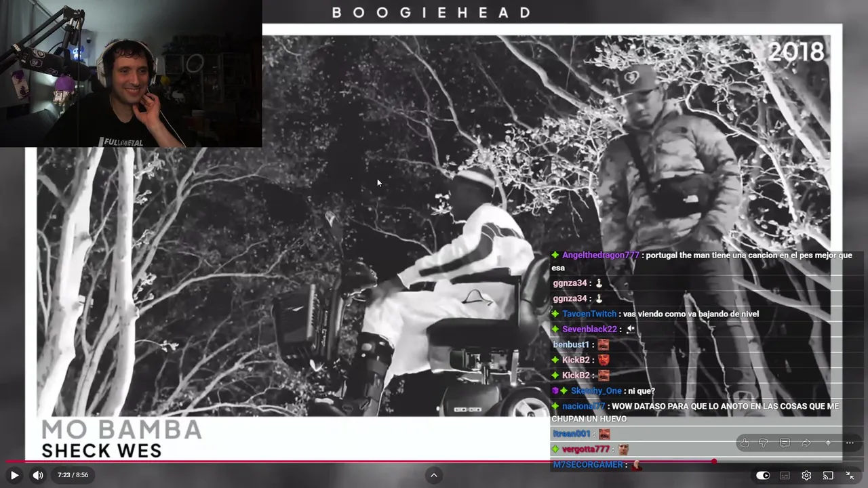Click the MO BAMBA song title

(x=121, y=430)
